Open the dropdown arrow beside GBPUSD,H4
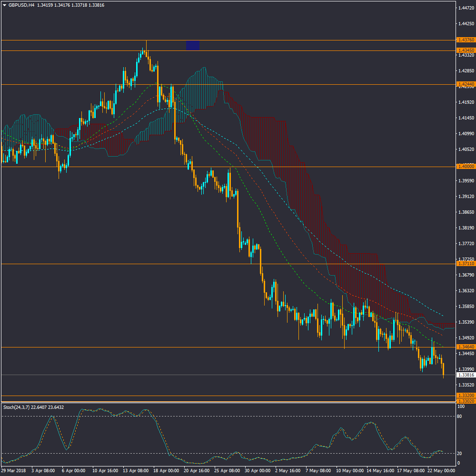The image size is (476, 476). [x=5, y=5]
